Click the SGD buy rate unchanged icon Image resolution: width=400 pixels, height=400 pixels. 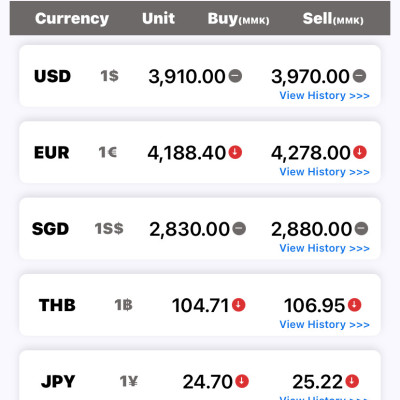pos(239,229)
